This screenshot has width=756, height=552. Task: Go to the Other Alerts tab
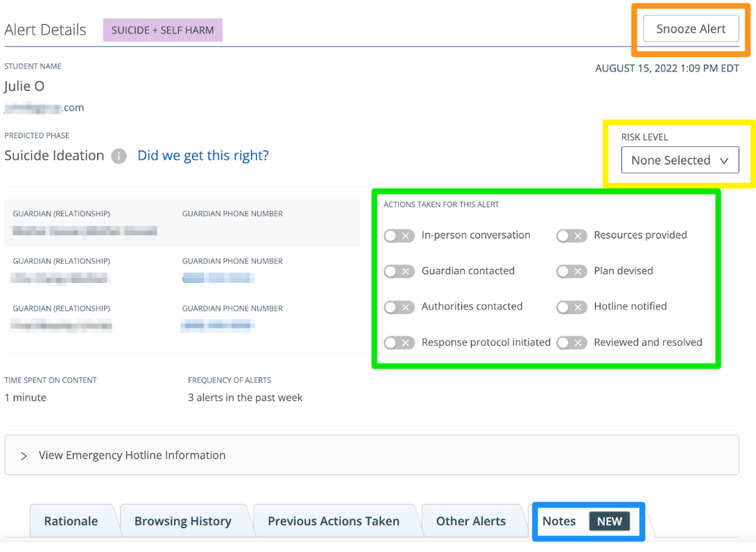(x=470, y=521)
